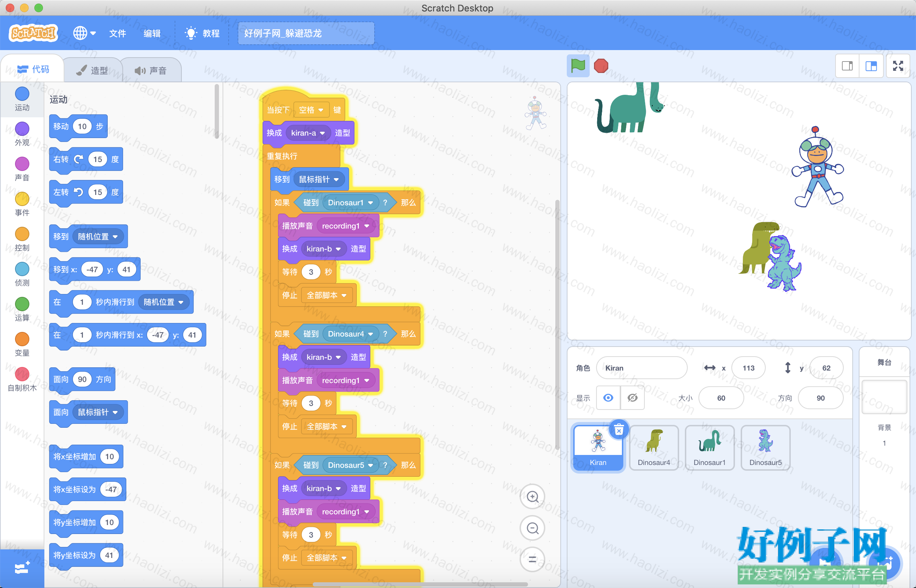Select the 外观 looks category
The image size is (916, 588).
[x=22, y=134]
